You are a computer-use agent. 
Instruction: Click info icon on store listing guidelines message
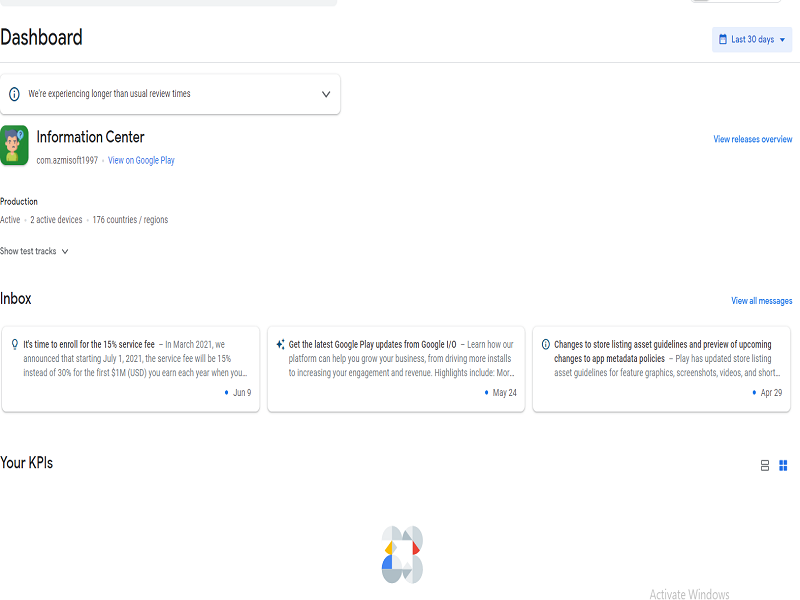[545, 344]
